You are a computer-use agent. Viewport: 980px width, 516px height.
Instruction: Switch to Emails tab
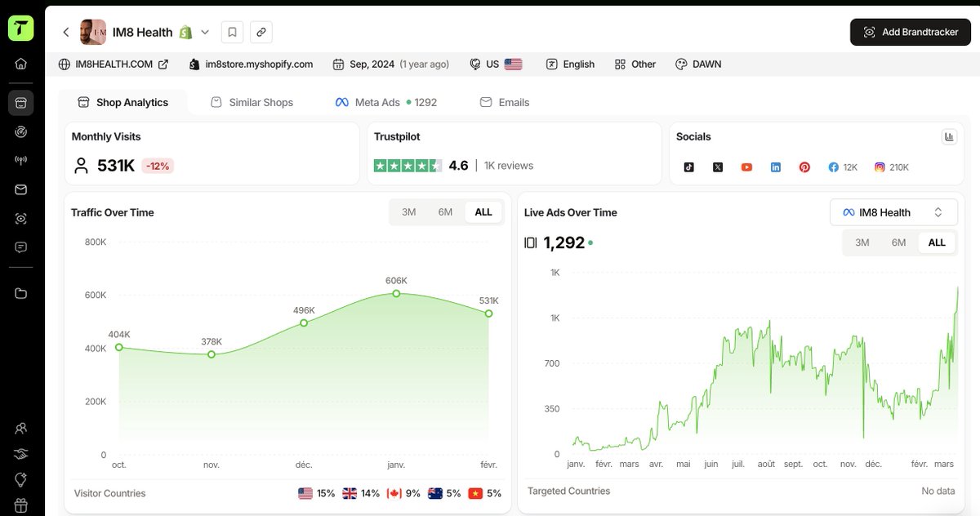[505, 102]
